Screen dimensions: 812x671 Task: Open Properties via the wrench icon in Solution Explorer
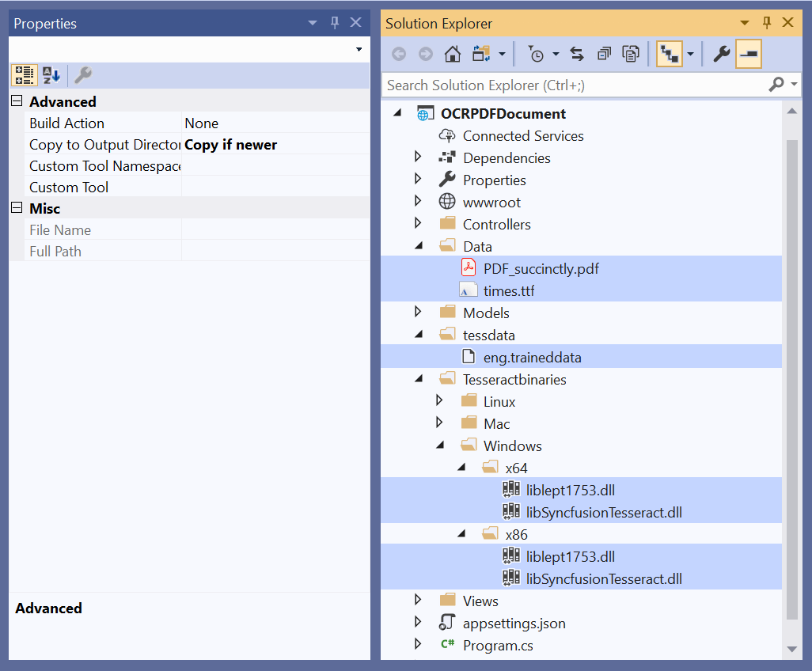[x=721, y=54]
